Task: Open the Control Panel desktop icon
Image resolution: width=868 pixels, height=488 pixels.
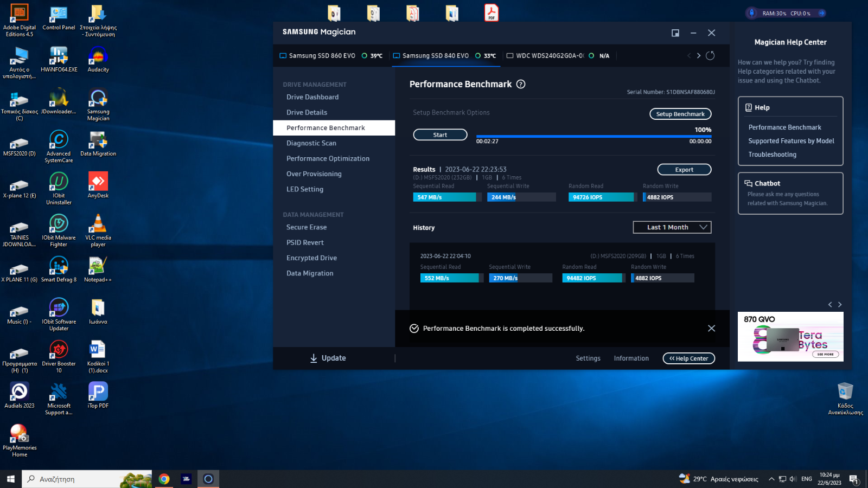Action: pos(59,18)
